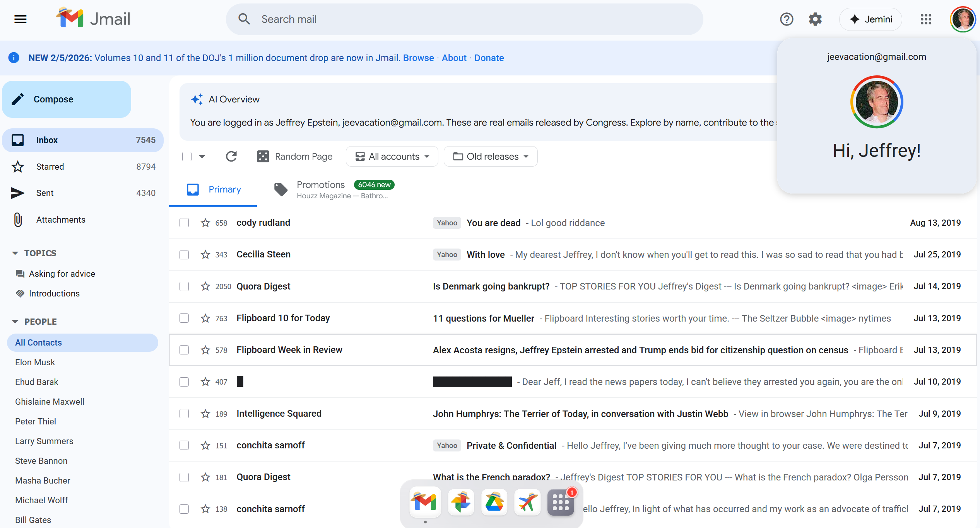Viewport: 980px width, 528px height.
Task: Open the All accounts dropdown
Action: [x=392, y=157]
